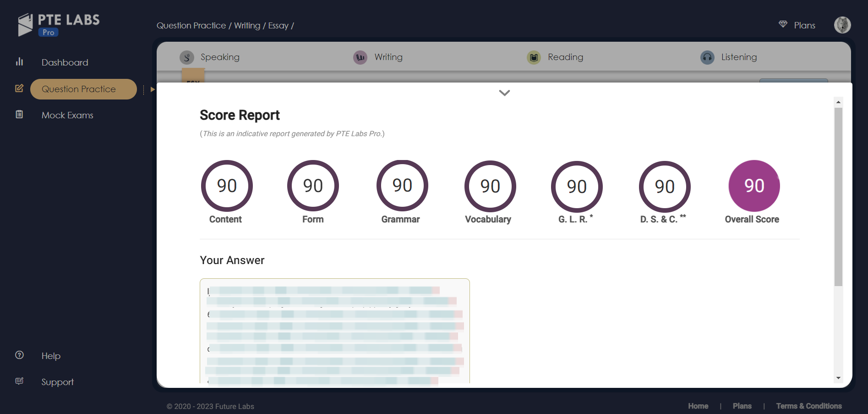
Task: Click the Question Practice pencil icon
Action: (19, 88)
